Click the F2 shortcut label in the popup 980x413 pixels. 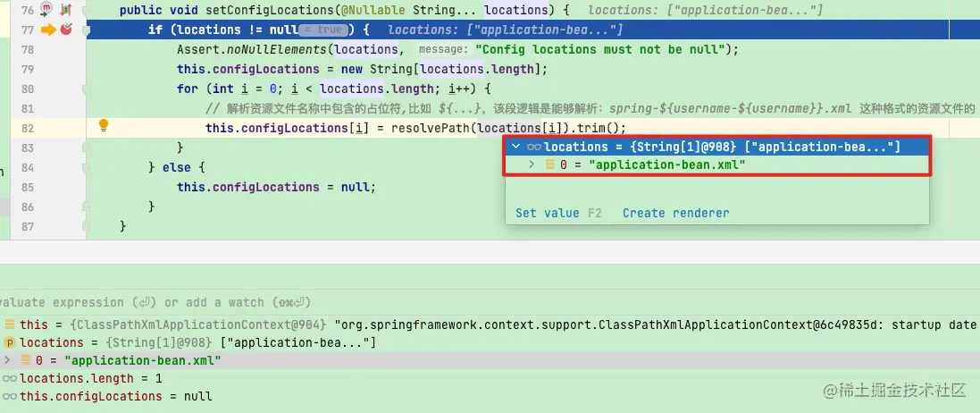[594, 213]
